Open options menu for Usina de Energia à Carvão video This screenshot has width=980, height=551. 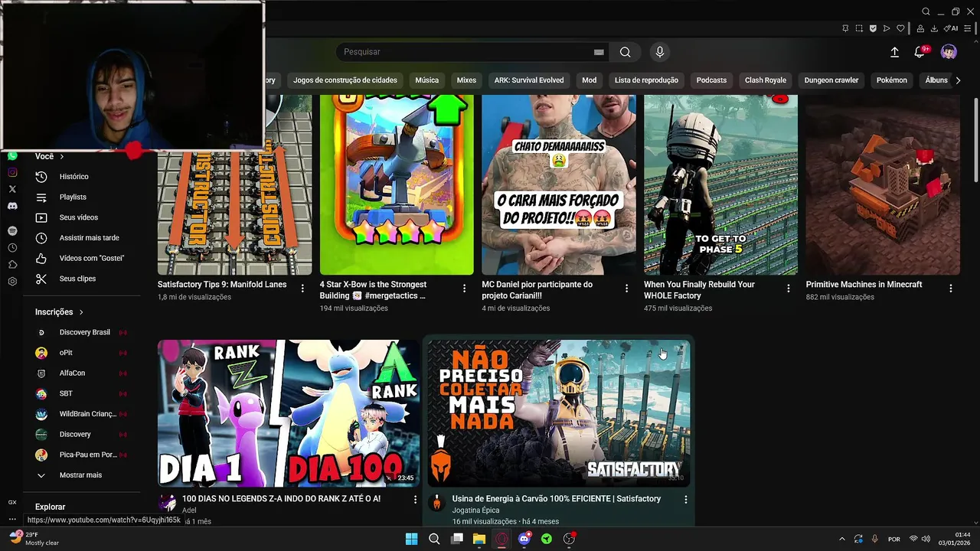685,499
